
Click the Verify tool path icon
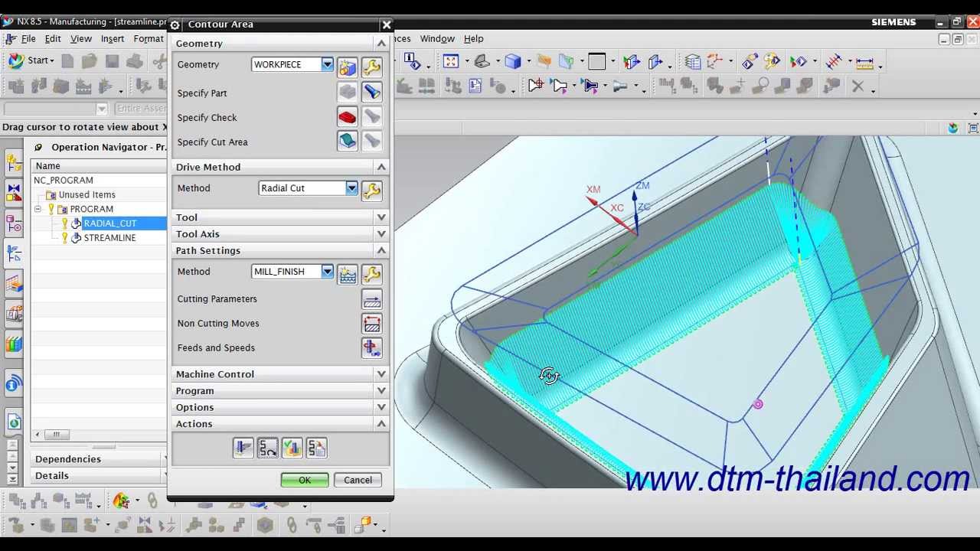(292, 448)
